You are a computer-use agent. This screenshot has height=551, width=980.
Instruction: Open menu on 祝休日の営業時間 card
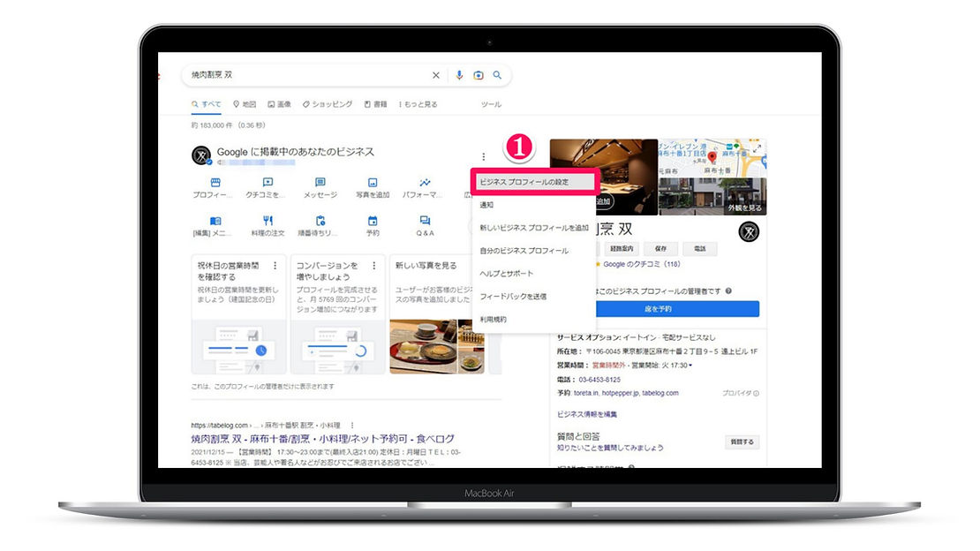click(x=275, y=266)
